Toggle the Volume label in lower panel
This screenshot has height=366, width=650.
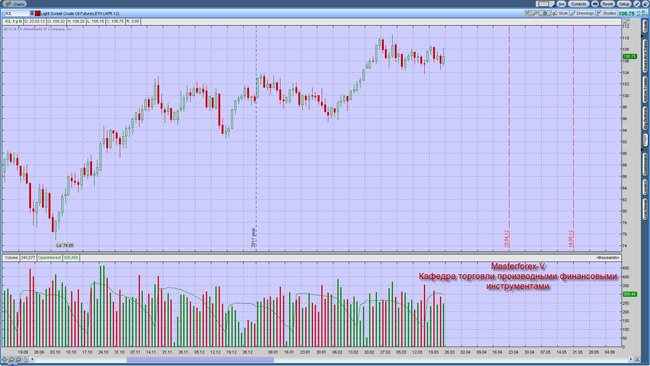click(11, 258)
